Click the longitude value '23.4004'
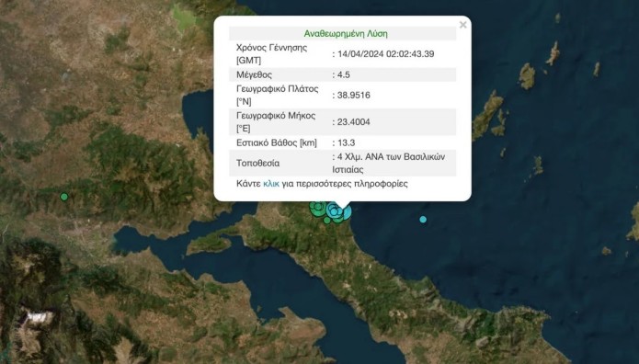The height and width of the screenshot is (364, 639). [354, 121]
